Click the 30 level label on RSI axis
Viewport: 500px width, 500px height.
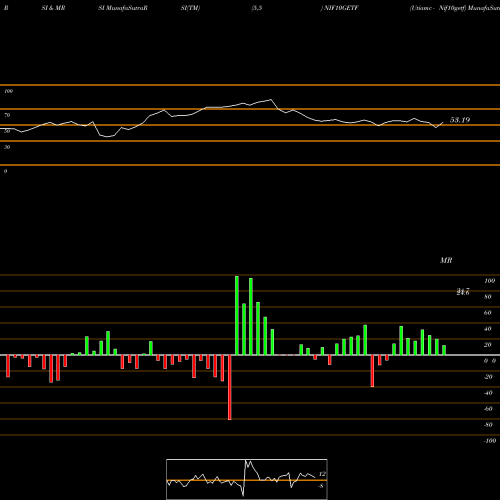point(7,147)
